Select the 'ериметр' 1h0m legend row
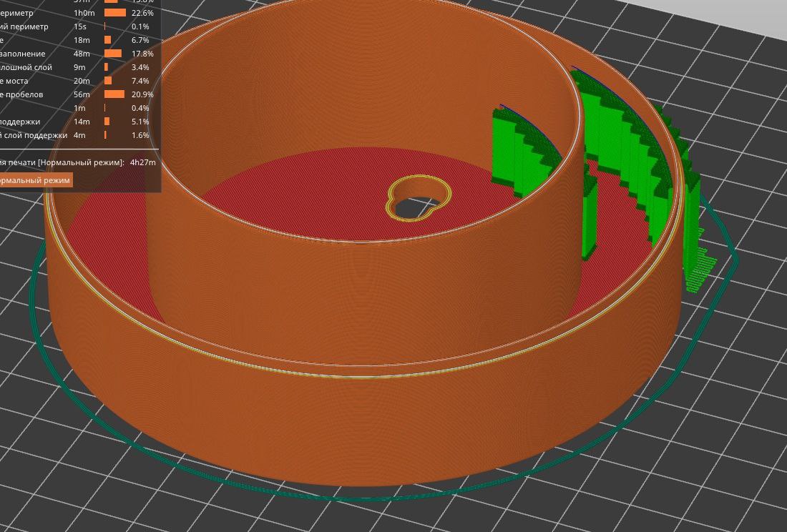The height and width of the screenshot is (532, 787). tap(78, 13)
